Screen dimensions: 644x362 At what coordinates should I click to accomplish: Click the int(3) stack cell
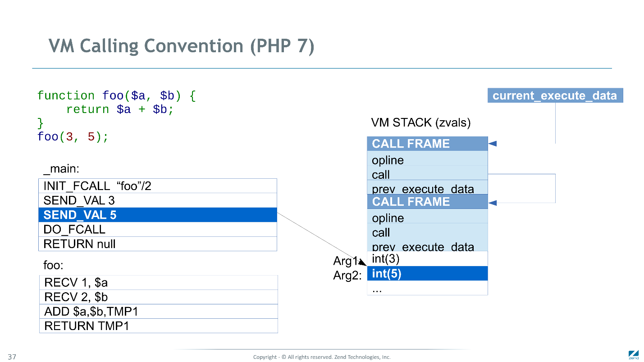click(x=427, y=259)
